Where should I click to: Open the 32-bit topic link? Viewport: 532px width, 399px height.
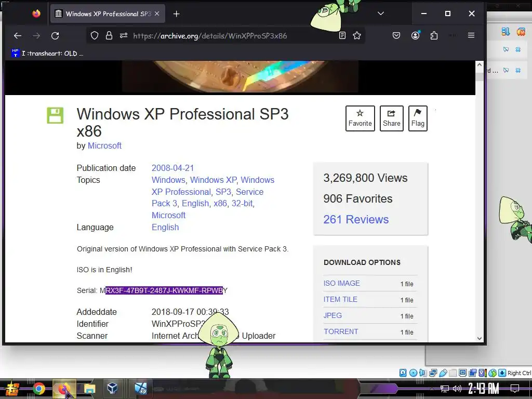[x=242, y=203]
